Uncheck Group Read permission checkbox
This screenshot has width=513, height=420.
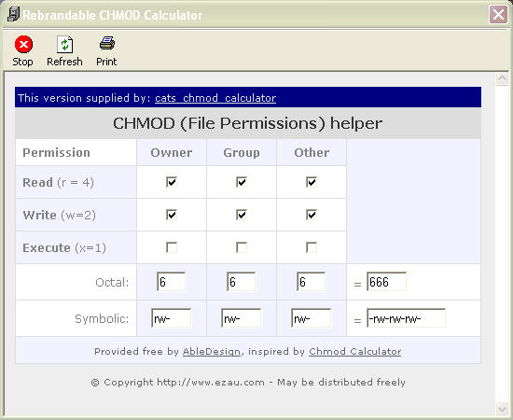coord(242,182)
